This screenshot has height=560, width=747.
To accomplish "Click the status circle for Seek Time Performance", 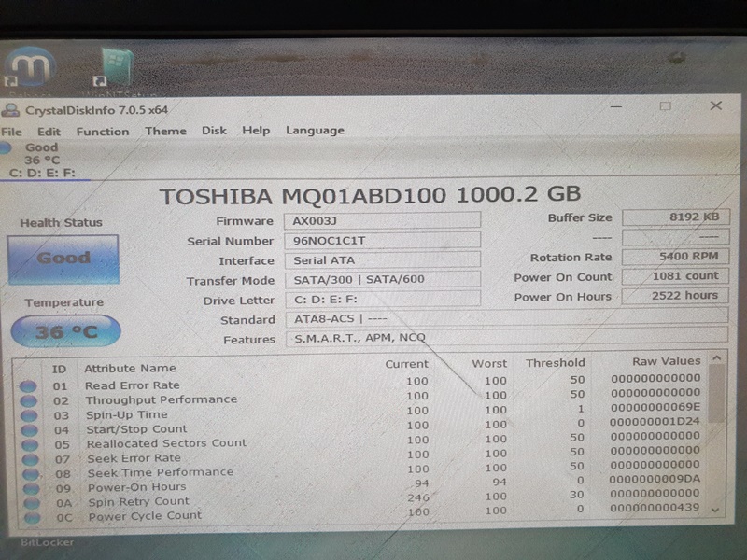I will (31, 474).
